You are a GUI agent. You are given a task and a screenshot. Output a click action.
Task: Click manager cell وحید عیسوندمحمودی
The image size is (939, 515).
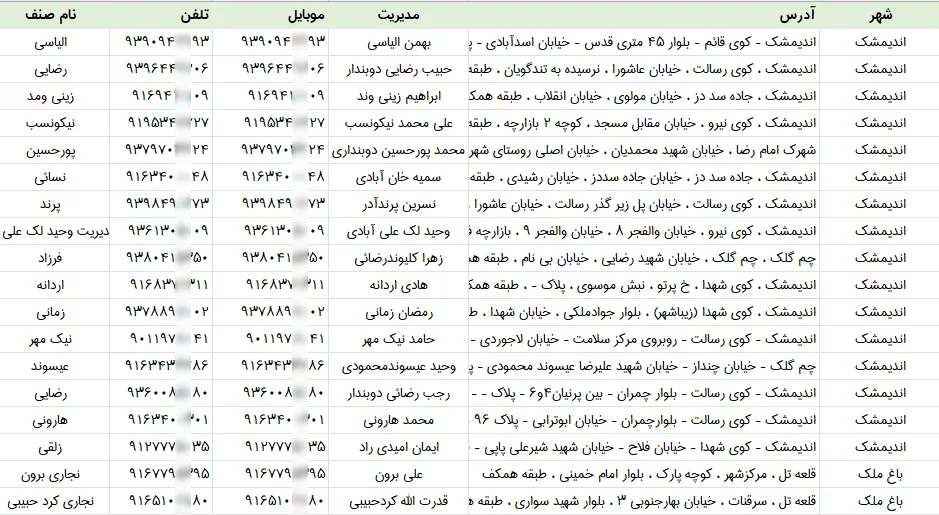pos(398,366)
